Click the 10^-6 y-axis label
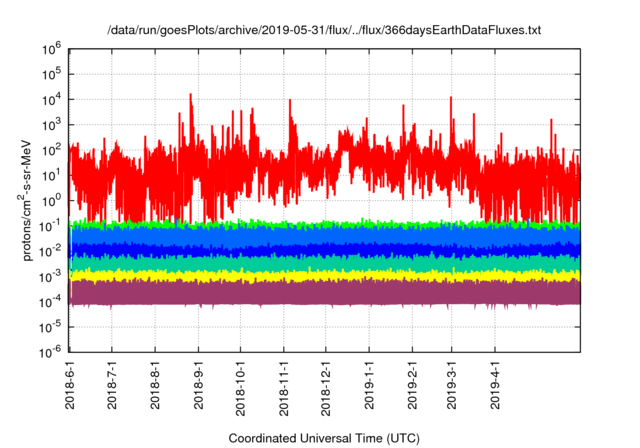This screenshot has height=448, width=640. (50, 351)
